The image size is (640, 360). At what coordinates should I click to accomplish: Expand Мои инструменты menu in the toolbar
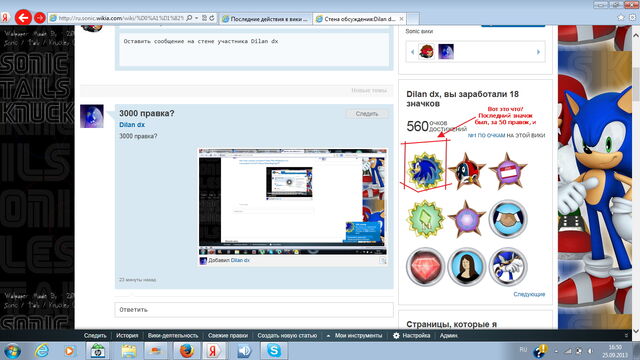tap(354, 336)
